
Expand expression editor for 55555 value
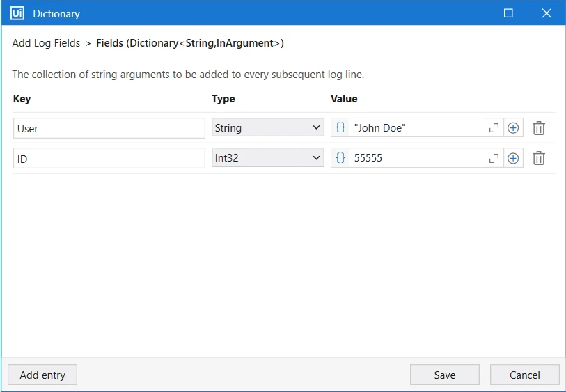(x=494, y=158)
